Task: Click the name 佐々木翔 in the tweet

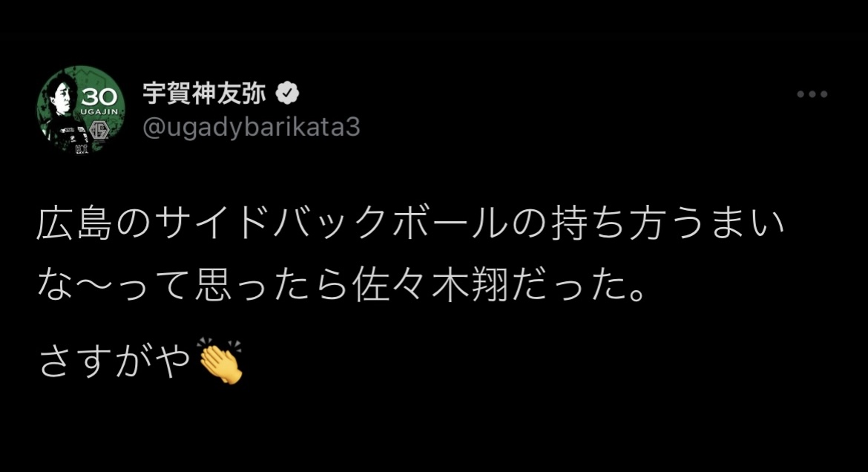Action: pos(431,286)
